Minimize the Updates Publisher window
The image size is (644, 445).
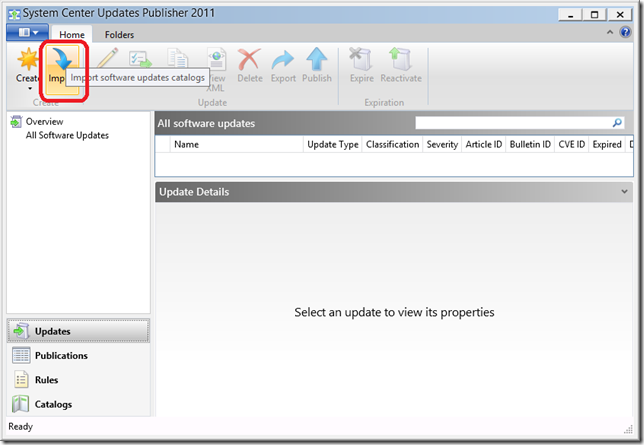tap(570, 15)
